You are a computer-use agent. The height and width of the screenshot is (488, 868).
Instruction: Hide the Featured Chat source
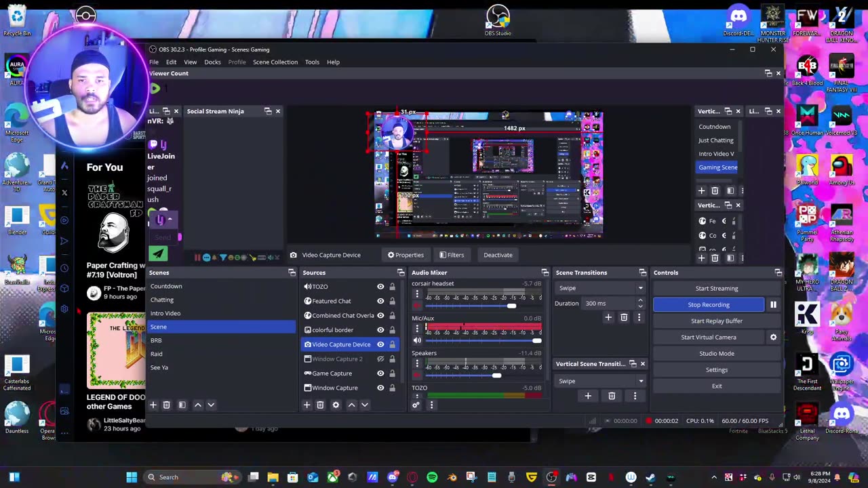pyautogui.click(x=380, y=301)
